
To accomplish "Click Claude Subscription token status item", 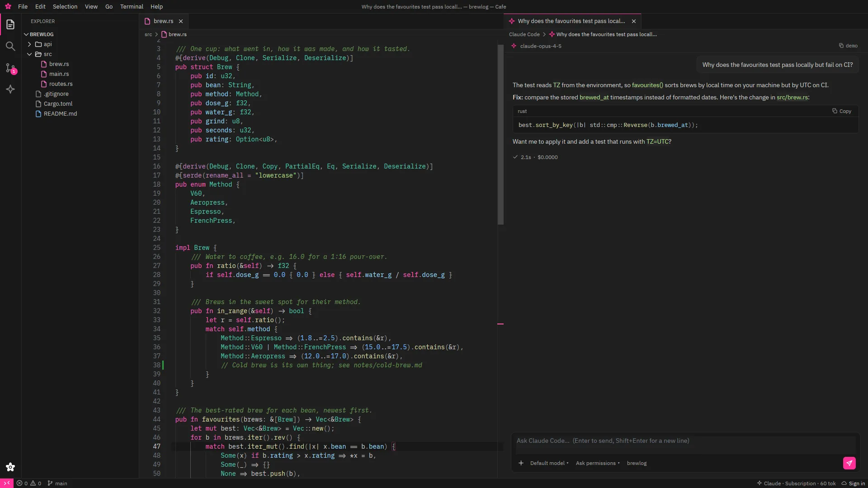I will click(x=797, y=483).
